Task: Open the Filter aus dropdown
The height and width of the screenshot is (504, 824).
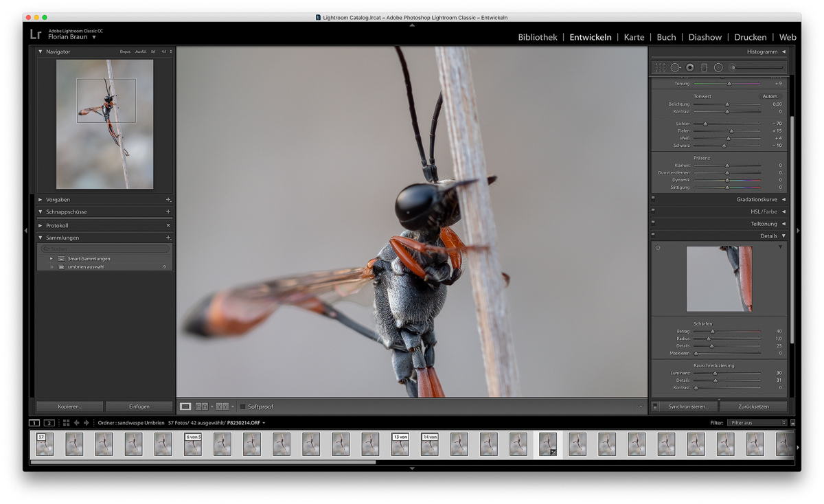Action: (x=757, y=423)
